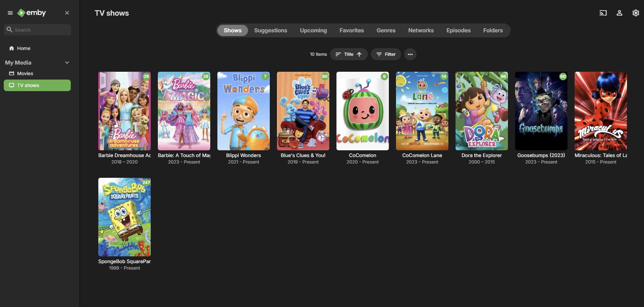Click the search magnifier icon
This screenshot has width=644, height=307.
tap(10, 30)
